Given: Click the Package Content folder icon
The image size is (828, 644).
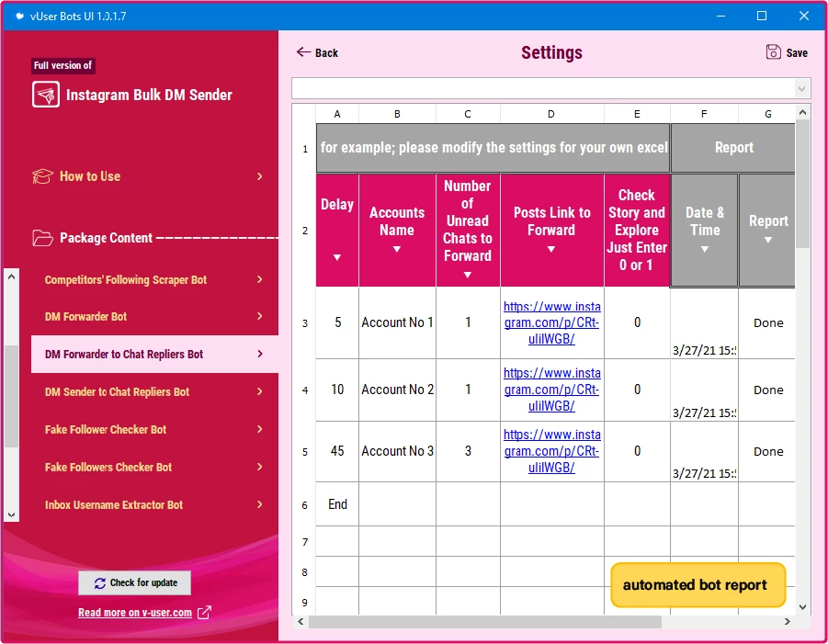Looking at the screenshot, I should [x=43, y=238].
